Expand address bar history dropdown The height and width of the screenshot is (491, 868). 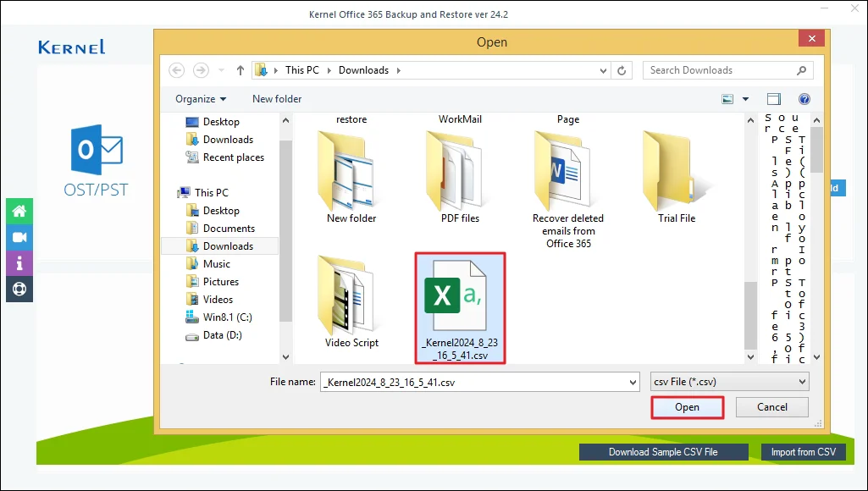604,70
